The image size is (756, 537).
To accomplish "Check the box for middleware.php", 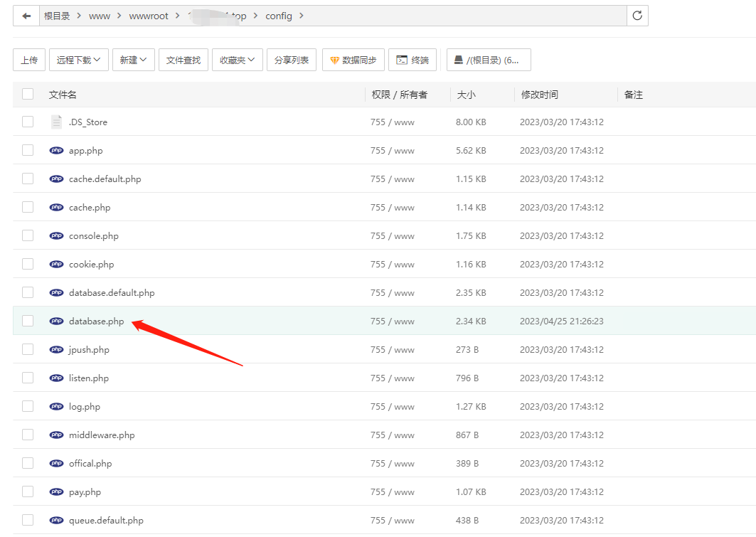I will [x=28, y=435].
